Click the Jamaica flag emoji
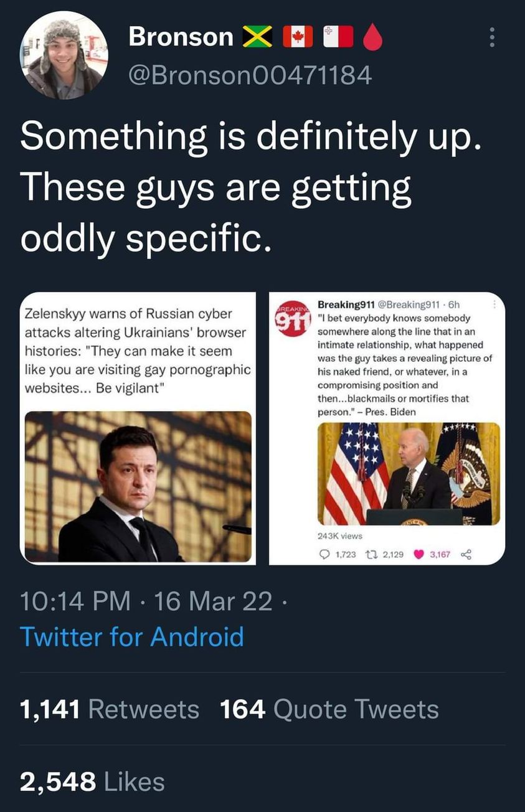The width and height of the screenshot is (525, 812). point(257,37)
